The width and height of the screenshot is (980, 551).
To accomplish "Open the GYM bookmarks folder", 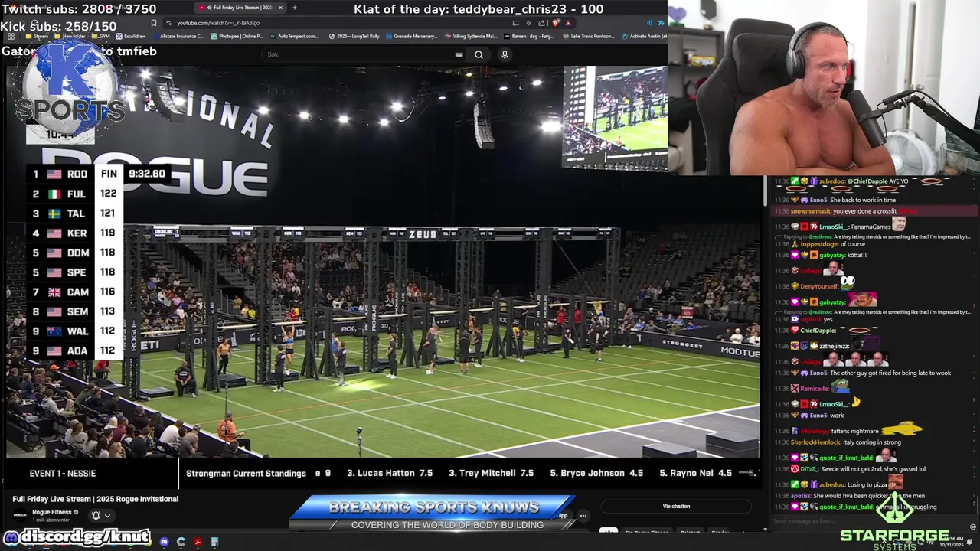I will click(100, 36).
